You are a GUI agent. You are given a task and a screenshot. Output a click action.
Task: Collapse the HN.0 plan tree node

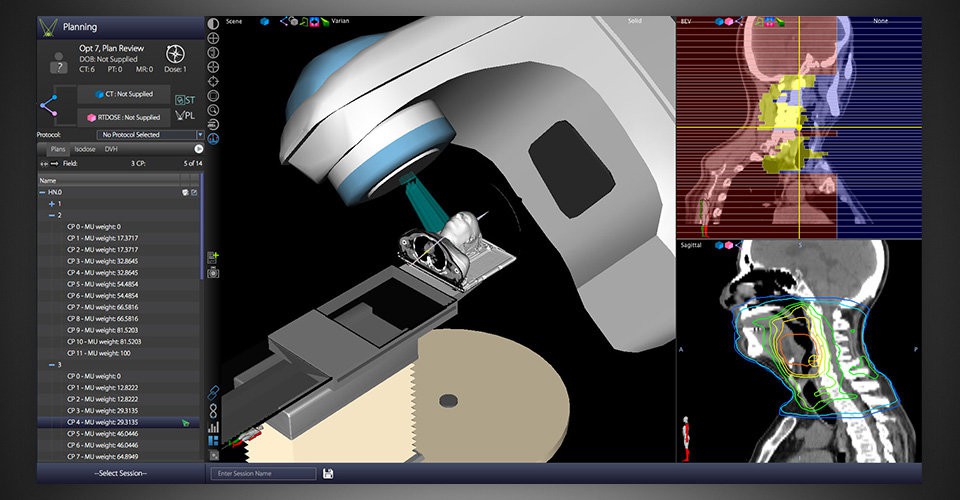(42, 192)
